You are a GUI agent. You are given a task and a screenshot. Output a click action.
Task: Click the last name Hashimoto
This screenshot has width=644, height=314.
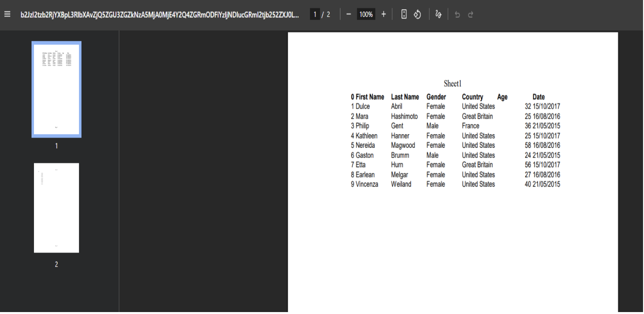point(404,116)
